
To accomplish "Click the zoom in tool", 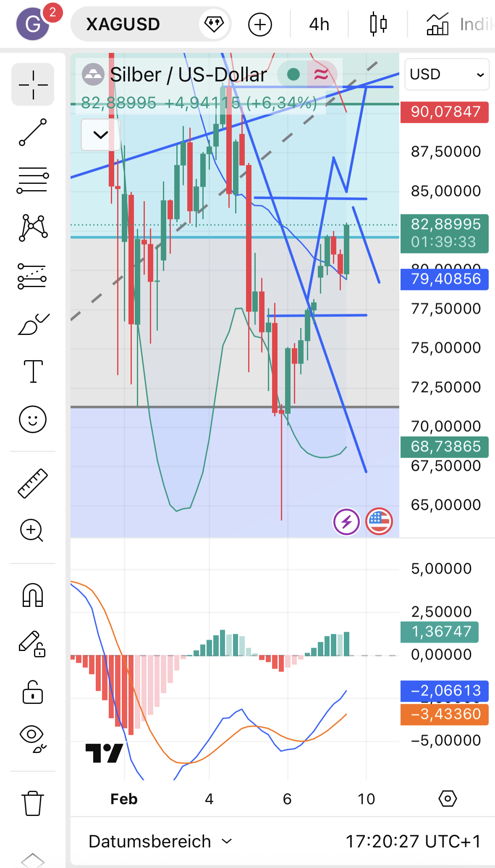I will pyautogui.click(x=33, y=531).
